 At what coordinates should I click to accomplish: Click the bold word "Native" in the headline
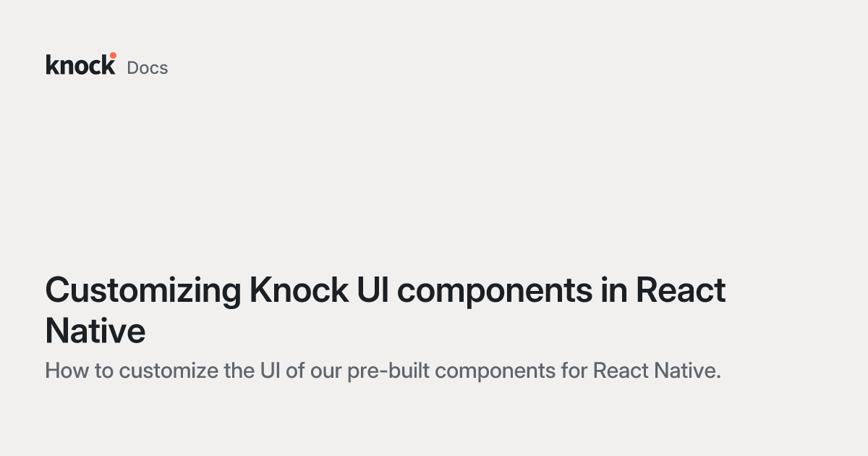[x=95, y=331]
